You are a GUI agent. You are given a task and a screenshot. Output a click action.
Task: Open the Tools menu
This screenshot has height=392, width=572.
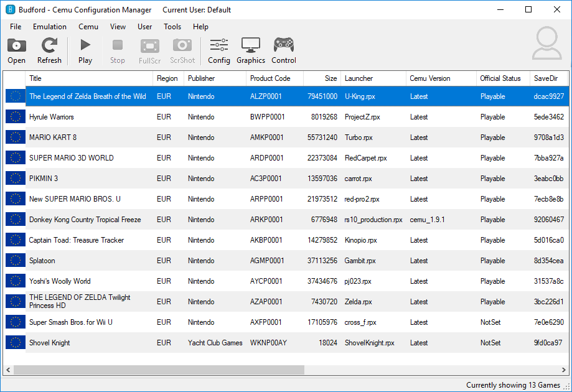(x=172, y=27)
